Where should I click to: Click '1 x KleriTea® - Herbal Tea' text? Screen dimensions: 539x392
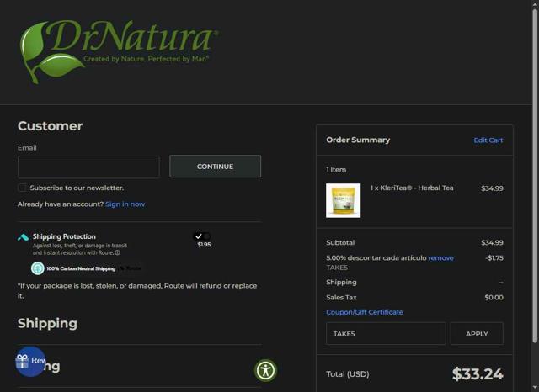(412, 188)
